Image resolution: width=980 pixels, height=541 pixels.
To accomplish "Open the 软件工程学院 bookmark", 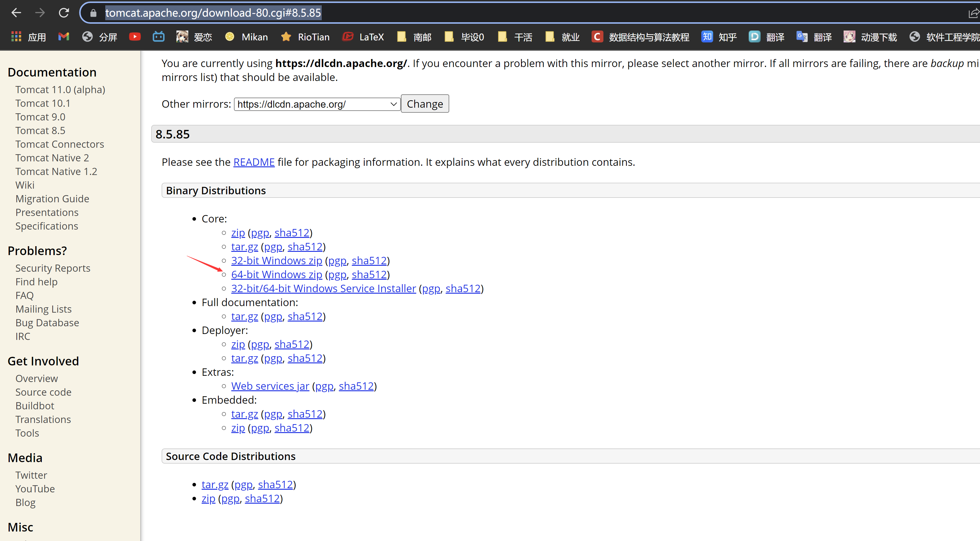I will click(x=945, y=37).
